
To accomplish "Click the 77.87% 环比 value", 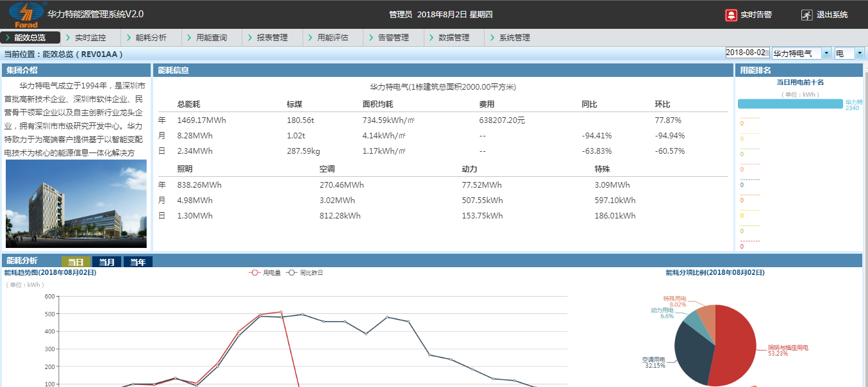I will click(x=668, y=120).
